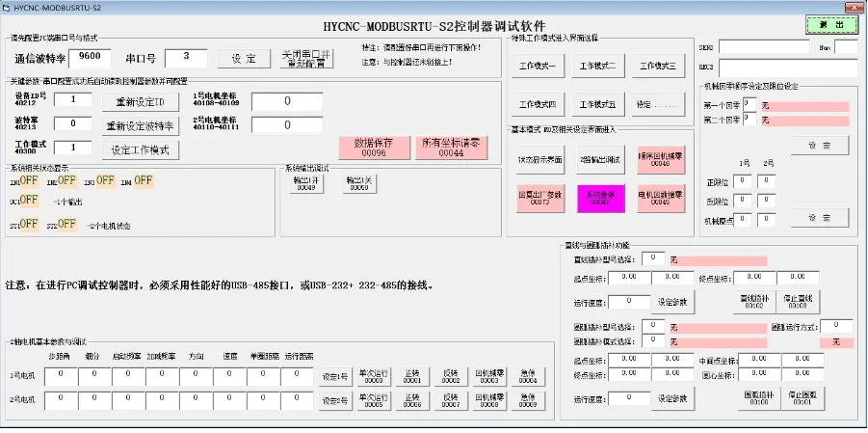Click the 圆弧插补 00100 button
The height and width of the screenshot is (433, 868).
pyautogui.click(x=759, y=398)
